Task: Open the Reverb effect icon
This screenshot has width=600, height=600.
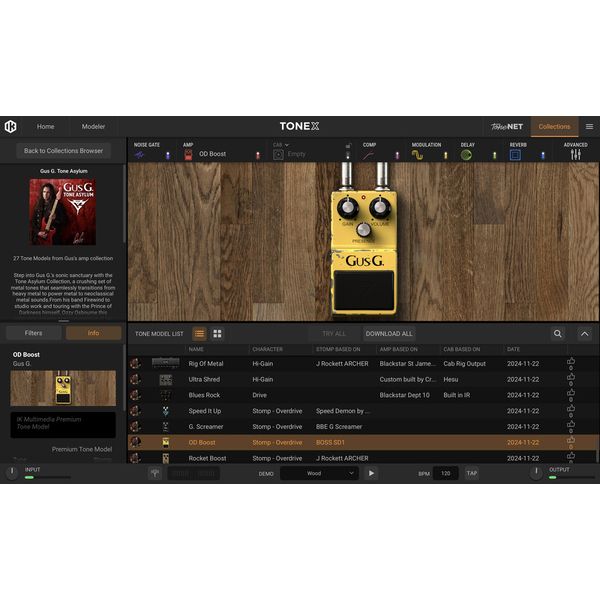Action: pyautogui.click(x=515, y=155)
